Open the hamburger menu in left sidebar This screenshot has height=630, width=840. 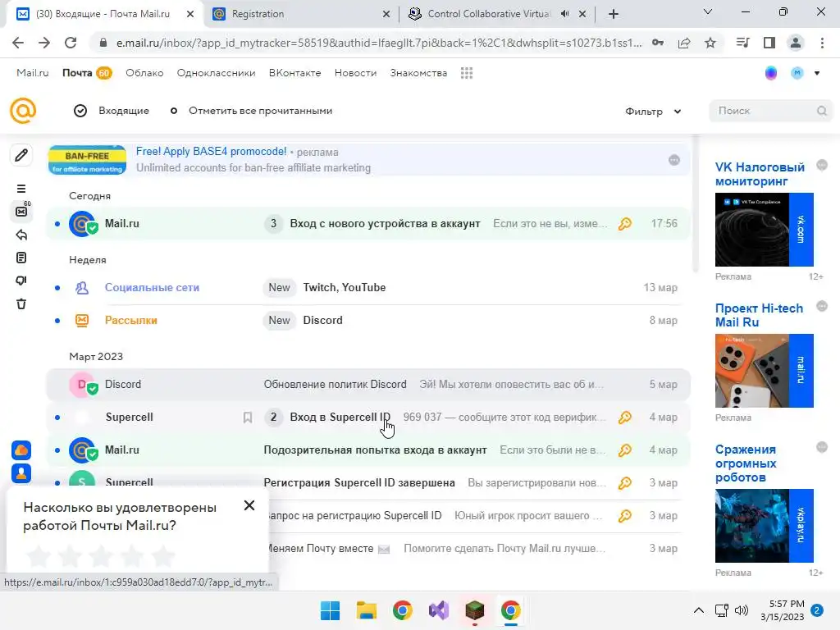click(x=21, y=189)
